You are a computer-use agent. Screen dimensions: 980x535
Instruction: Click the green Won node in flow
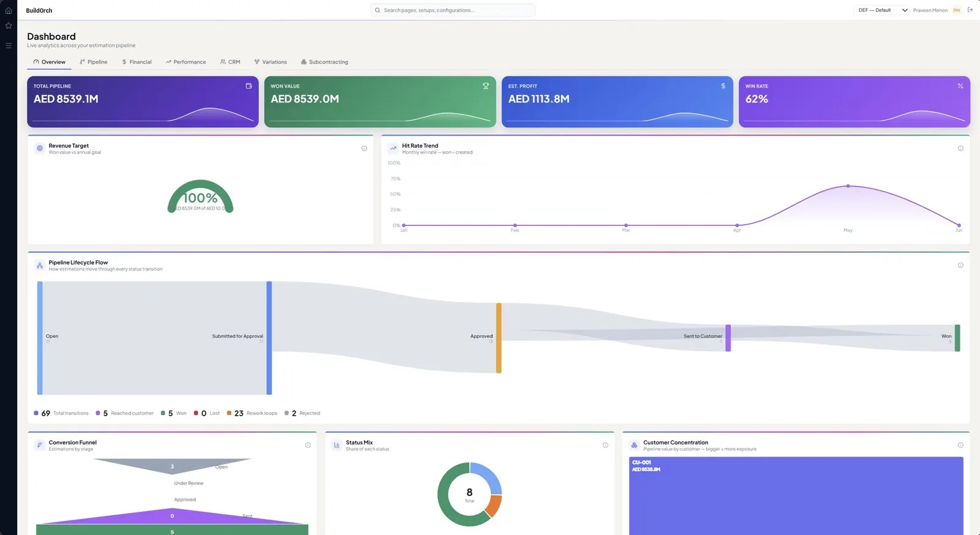(x=957, y=338)
